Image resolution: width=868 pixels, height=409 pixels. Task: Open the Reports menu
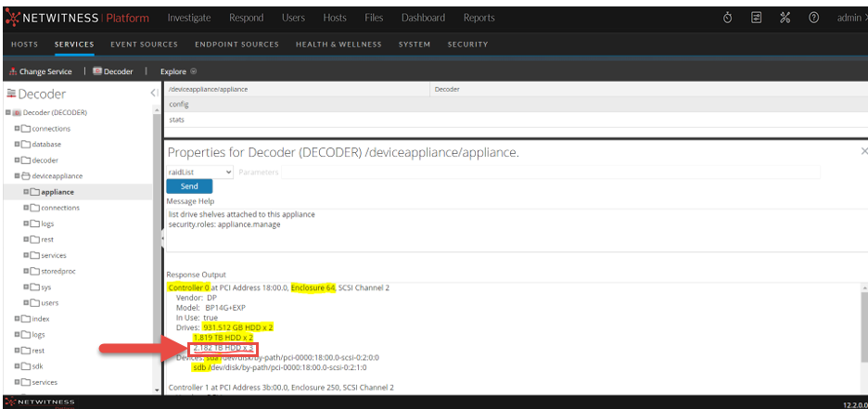(479, 18)
